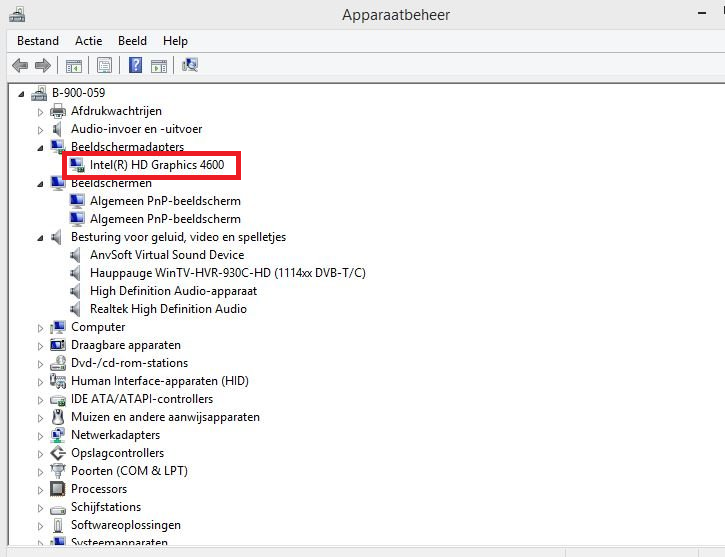Open the Bestand menu

pyautogui.click(x=38, y=41)
